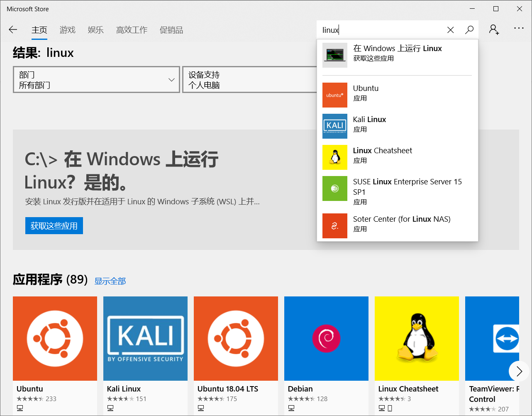Viewport: 532px width, 416px height.
Task: Open the three-dot more menu
Action: [x=519, y=28]
